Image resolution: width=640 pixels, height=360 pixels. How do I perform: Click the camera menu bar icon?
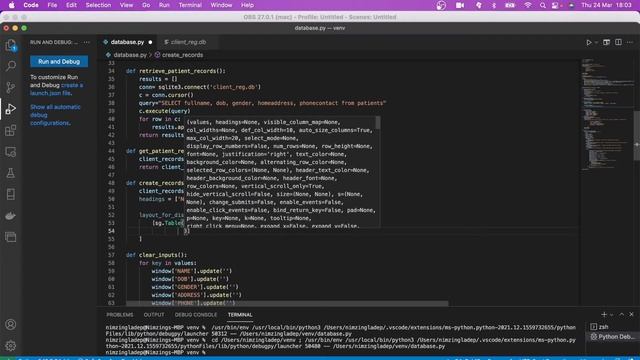coord(460,5)
